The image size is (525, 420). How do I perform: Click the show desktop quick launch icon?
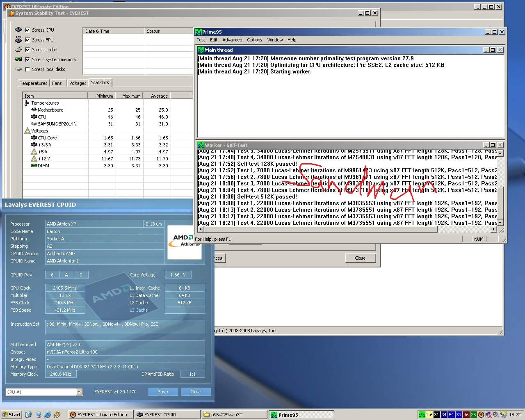tap(28, 415)
